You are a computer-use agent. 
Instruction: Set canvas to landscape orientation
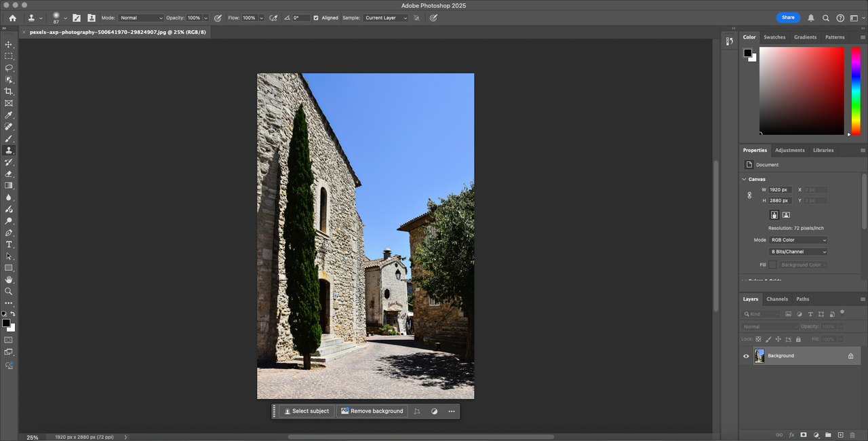point(786,215)
